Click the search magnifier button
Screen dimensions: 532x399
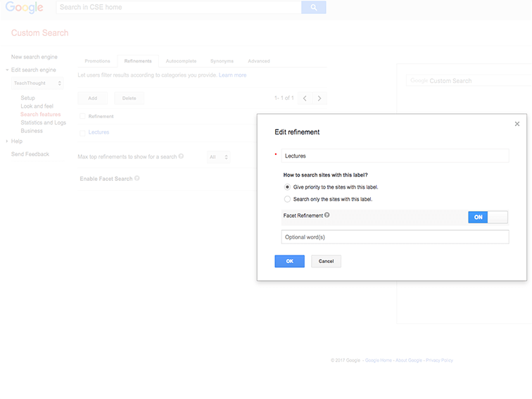313,7
